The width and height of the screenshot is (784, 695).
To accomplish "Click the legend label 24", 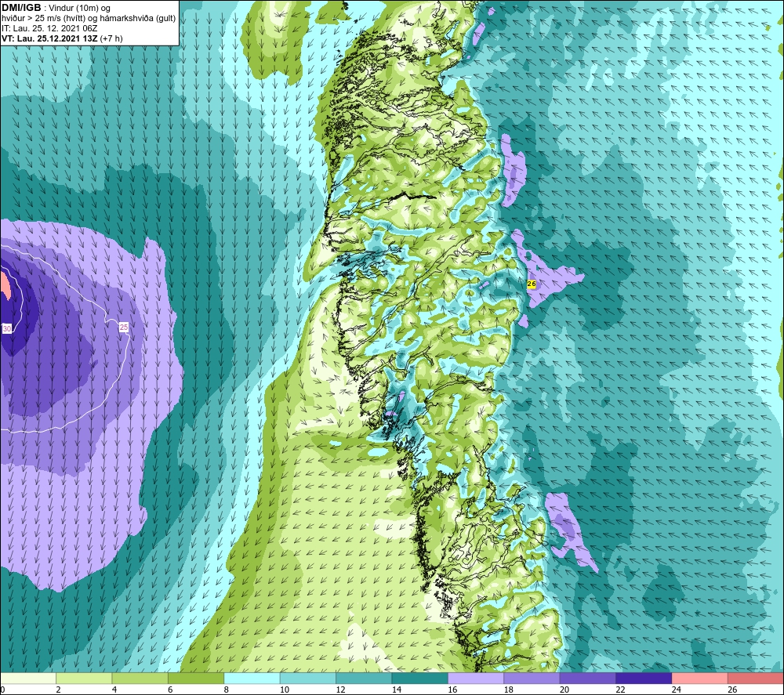I will click(x=677, y=690).
